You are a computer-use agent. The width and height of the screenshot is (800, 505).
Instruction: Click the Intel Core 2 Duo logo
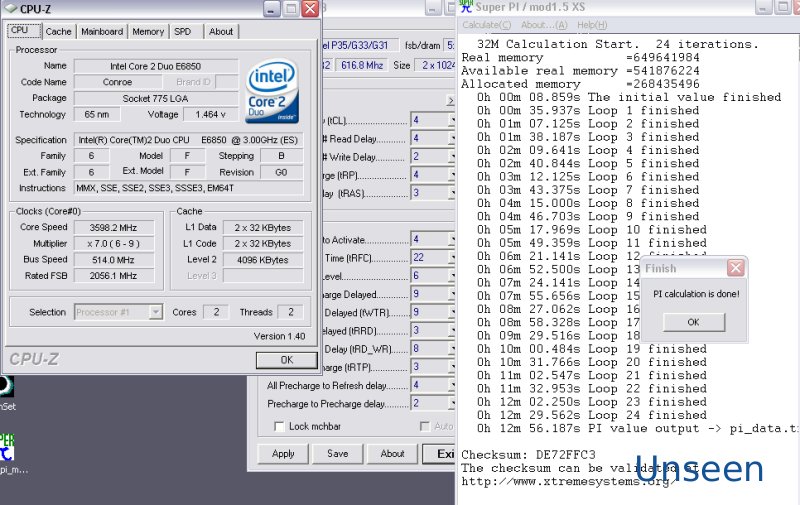(x=272, y=91)
